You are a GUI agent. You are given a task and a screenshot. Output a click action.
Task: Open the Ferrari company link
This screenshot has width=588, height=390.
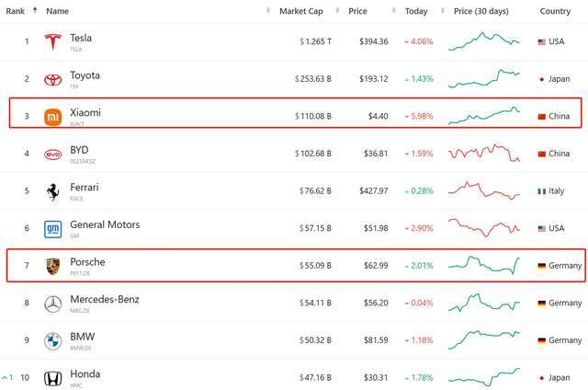click(84, 188)
